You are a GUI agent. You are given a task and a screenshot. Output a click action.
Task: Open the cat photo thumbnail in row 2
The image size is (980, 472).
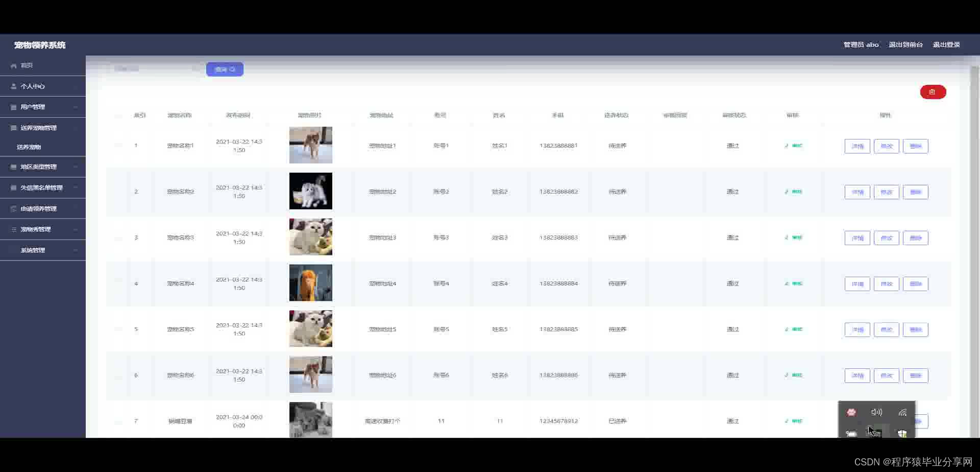[x=311, y=191]
